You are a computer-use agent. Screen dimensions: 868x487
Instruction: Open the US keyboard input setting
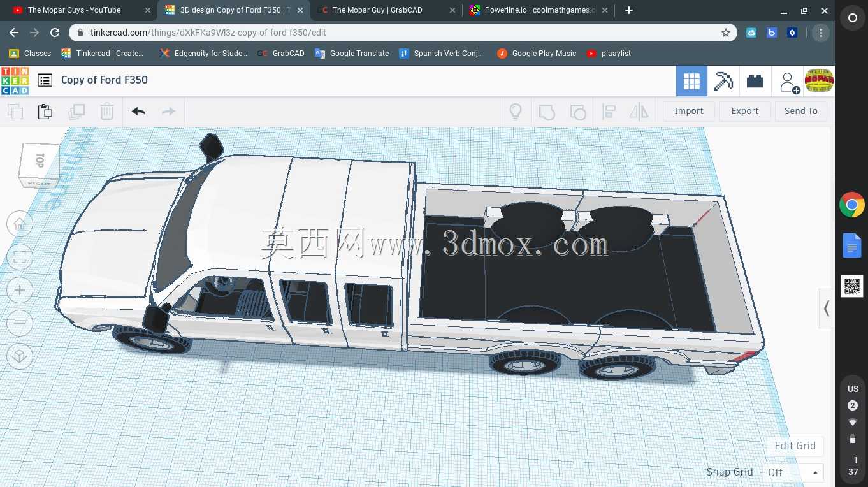pos(853,389)
